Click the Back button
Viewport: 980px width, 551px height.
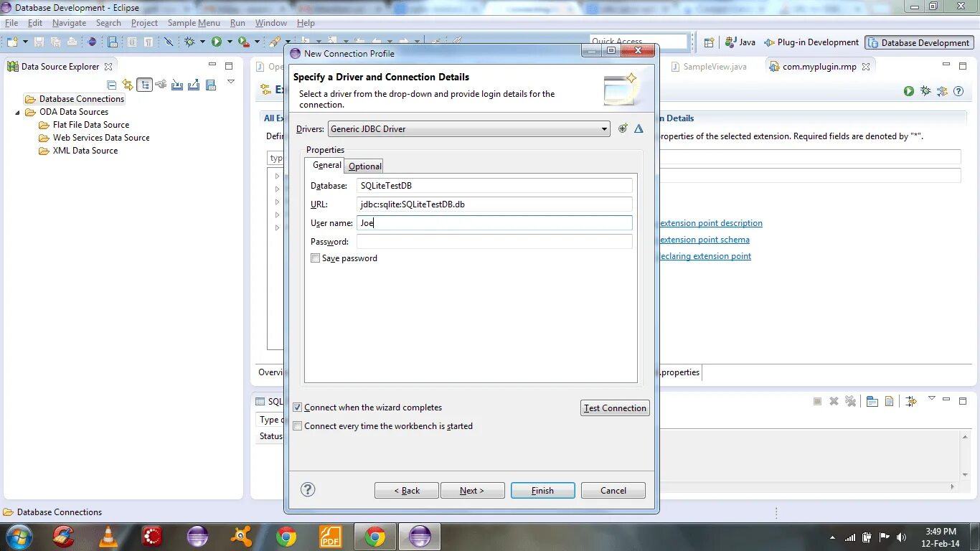point(407,491)
